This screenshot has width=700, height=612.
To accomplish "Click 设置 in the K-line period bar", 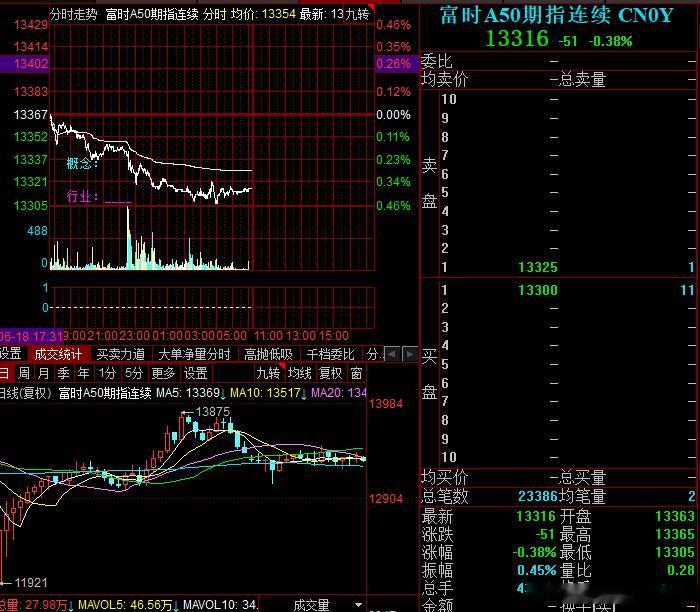I will coord(196,373).
